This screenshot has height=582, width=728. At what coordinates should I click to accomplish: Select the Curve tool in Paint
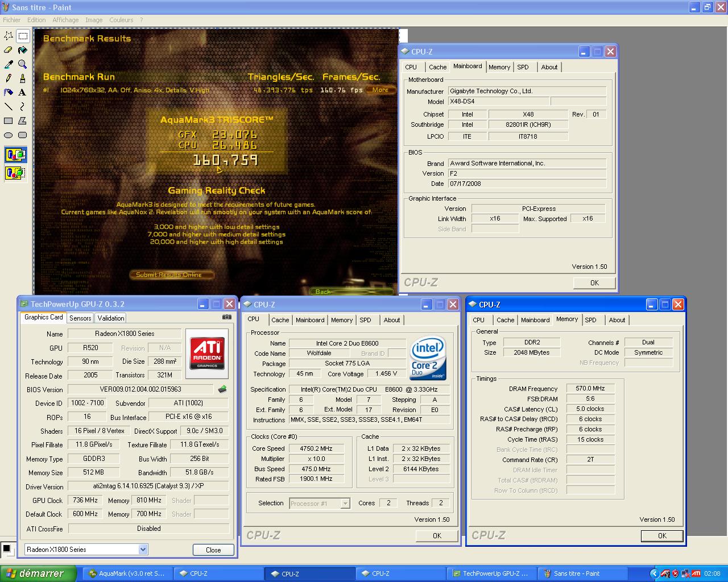point(23,106)
